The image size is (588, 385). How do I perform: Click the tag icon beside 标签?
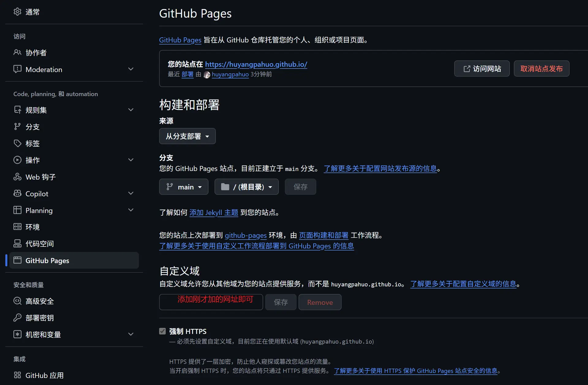pos(17,143)
